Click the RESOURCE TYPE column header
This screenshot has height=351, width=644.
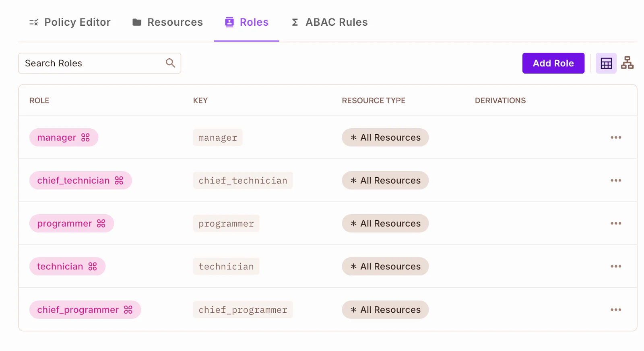point(374,101)
